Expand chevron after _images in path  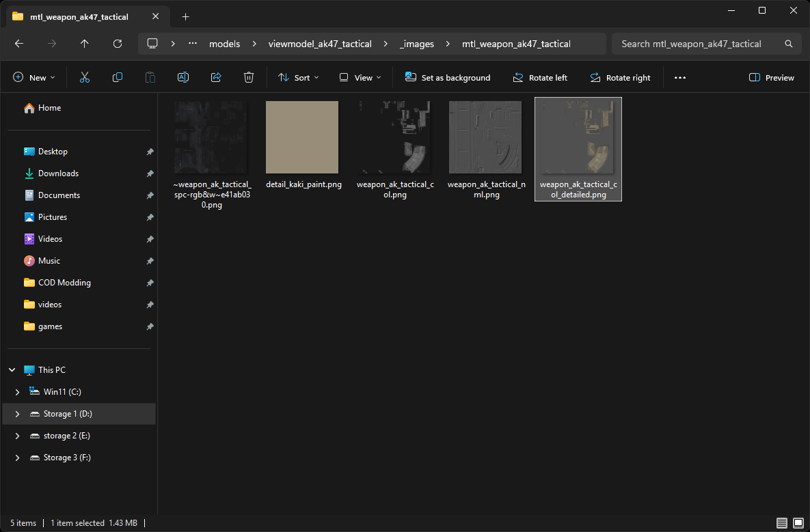tap(448, 44)
